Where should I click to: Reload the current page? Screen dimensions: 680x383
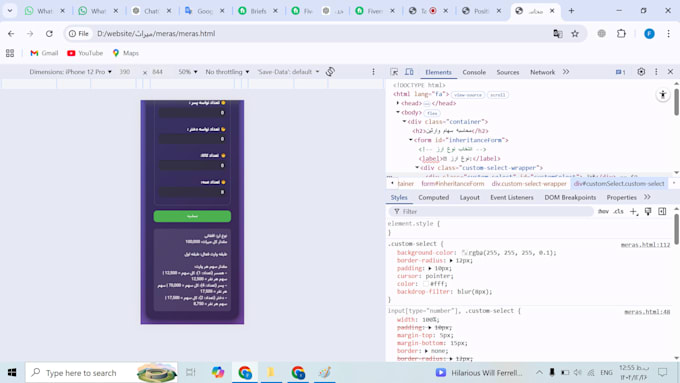click(x=49, y=33)
